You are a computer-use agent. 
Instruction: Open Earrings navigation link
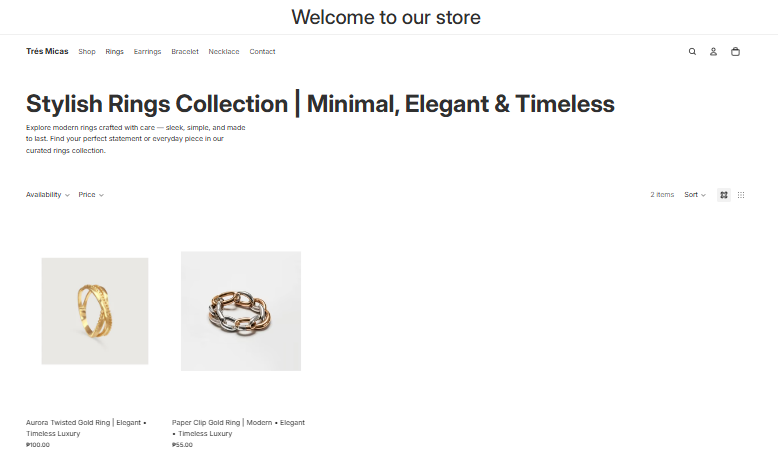click(147, 52)
